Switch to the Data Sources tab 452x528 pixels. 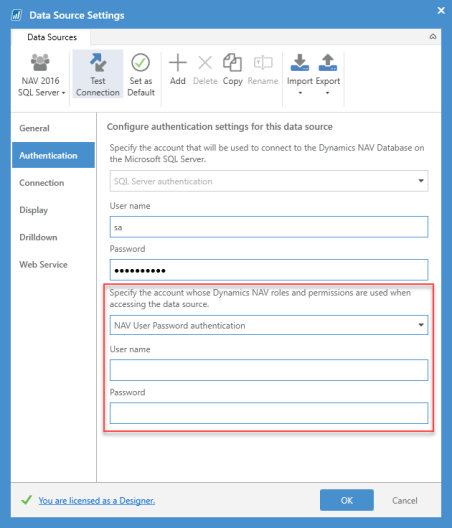pyautogui.click(x=52, y=37)
